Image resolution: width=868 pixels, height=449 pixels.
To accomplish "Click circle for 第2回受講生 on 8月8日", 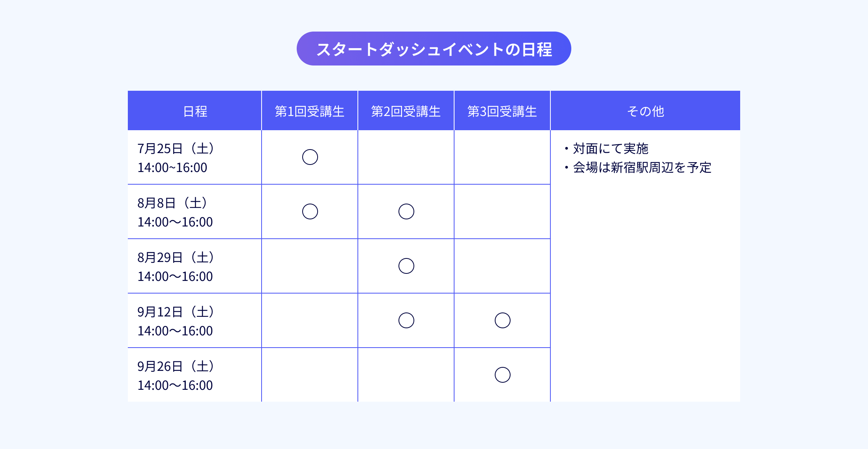I will 406,211.
